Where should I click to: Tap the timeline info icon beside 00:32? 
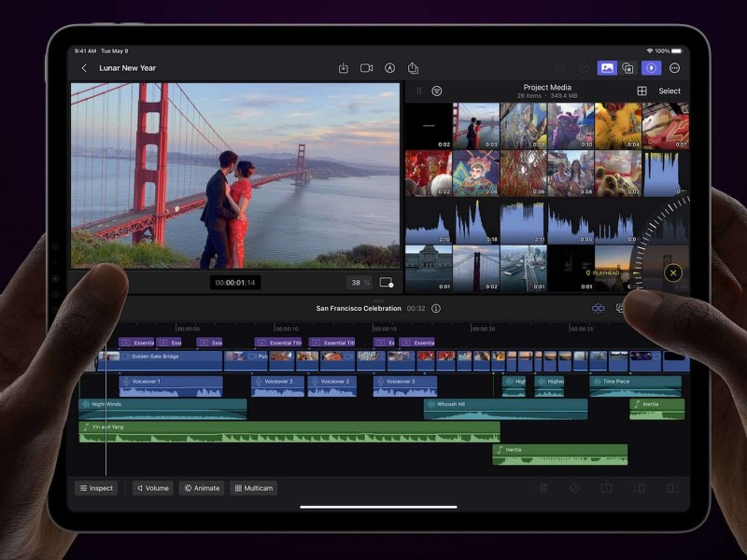point(435,308)
